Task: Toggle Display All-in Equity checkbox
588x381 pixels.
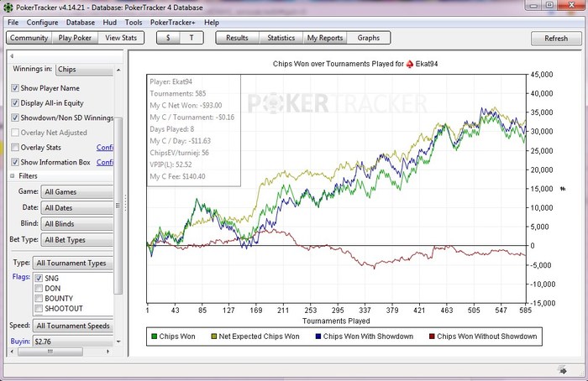Action: pyautogui.click(x=15, y=103)
